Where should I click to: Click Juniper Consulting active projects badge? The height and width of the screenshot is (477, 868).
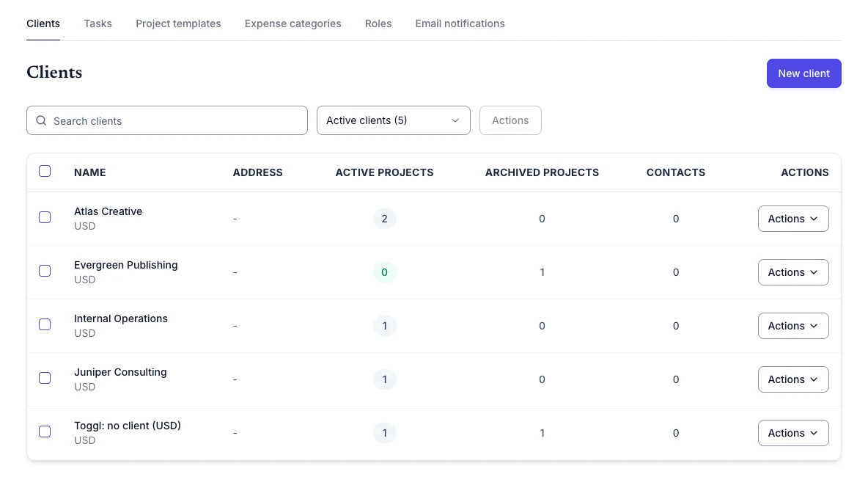(x=385, y=379)
